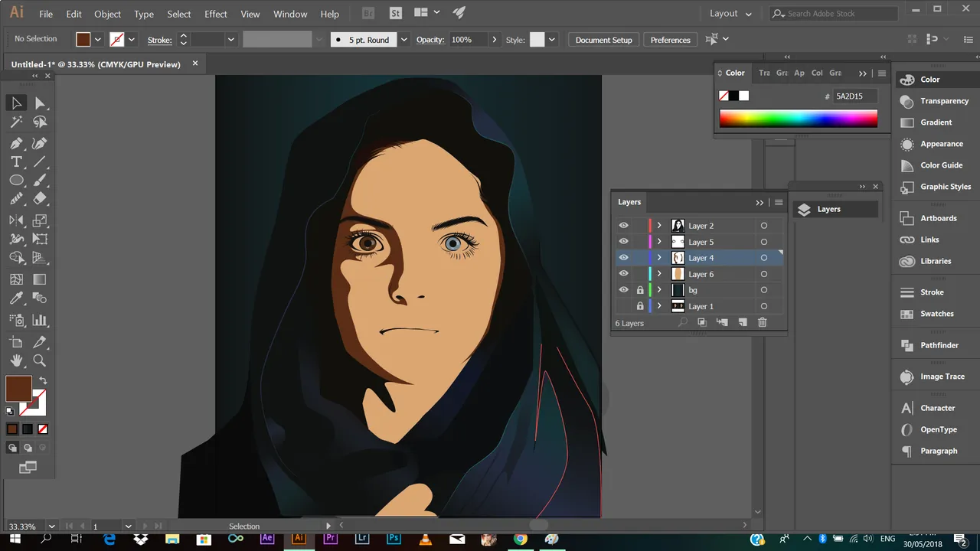Select the Symbol Sprayer tool
Screen dimensions: 980x551
16,321
